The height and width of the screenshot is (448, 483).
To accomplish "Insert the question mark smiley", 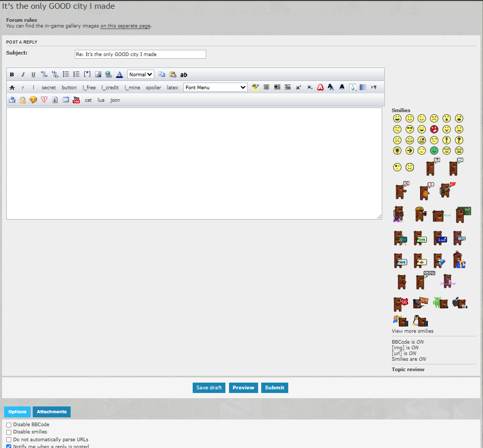I will coord(459,140).
